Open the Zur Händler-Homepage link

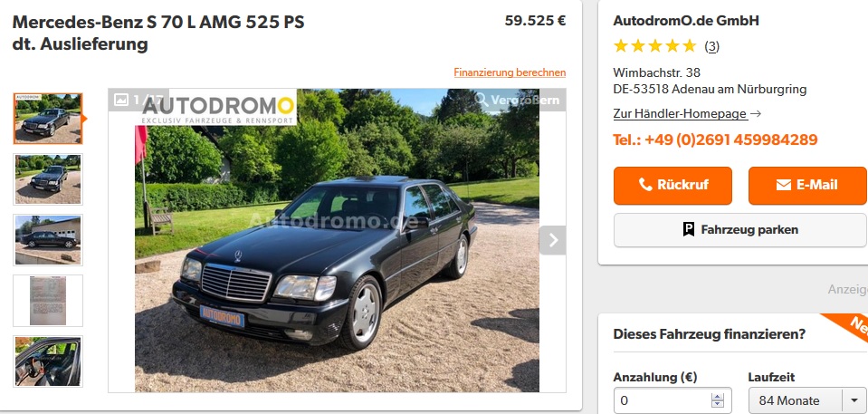pyautogui.click(x=681, y=113)
